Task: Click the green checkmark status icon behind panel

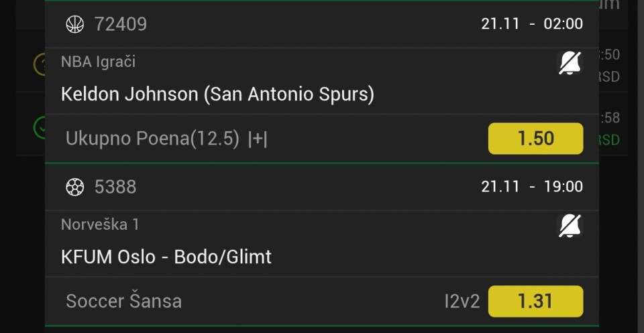Action: (39, 127)
